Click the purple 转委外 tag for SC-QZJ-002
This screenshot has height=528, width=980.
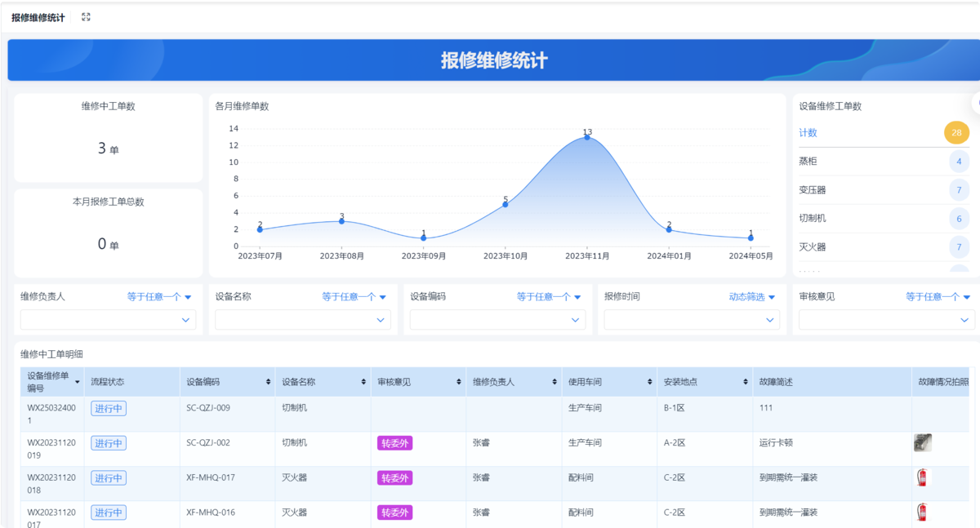[394, 442]
